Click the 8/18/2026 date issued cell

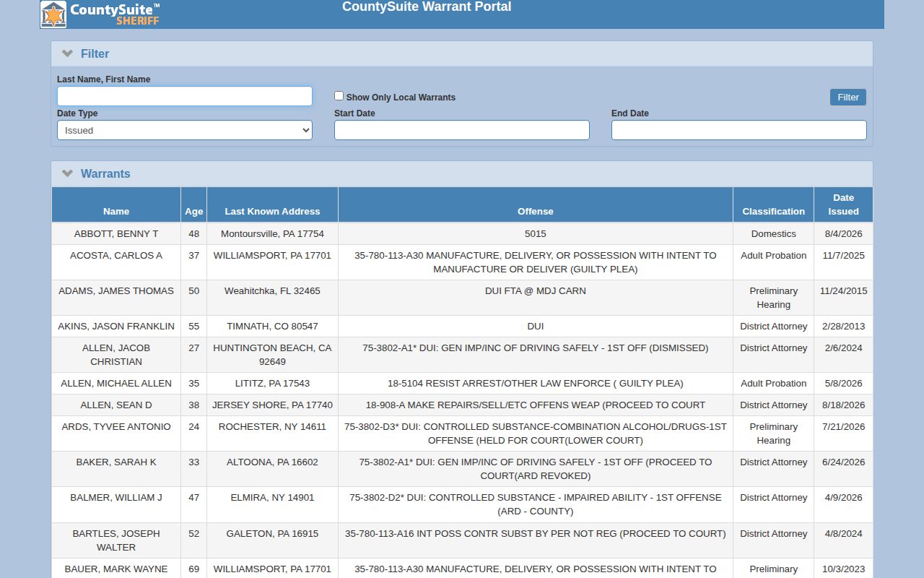[844, 405]
